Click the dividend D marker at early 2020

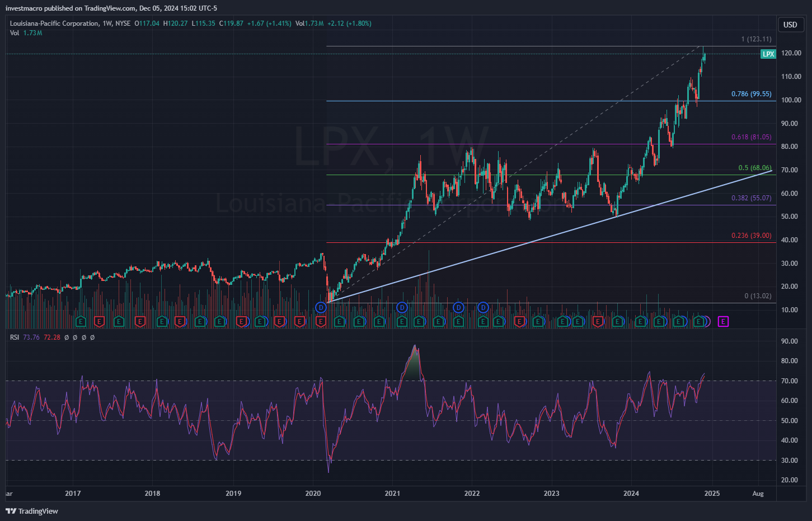[x=321, y=307]
